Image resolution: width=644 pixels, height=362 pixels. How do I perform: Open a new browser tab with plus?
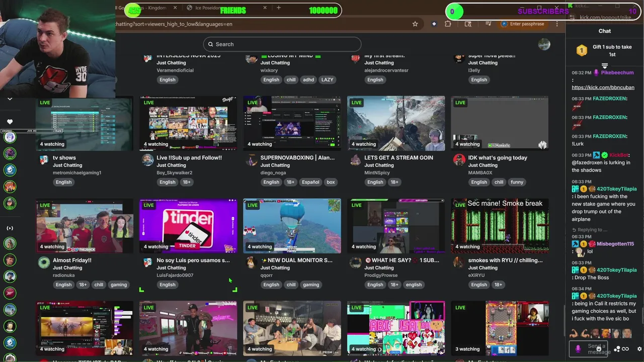[279, 8]
